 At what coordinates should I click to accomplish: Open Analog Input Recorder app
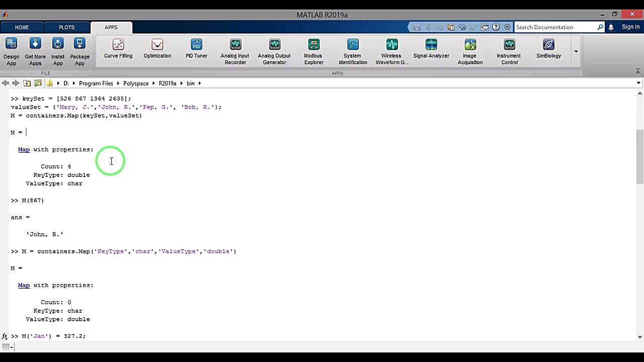[235, 52]
